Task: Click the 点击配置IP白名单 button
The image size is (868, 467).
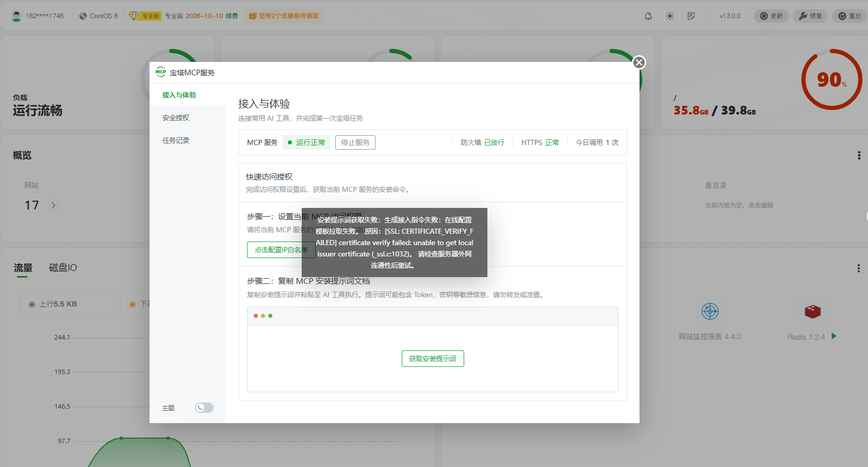Action: pyautogui.click(x=281, y=250)
